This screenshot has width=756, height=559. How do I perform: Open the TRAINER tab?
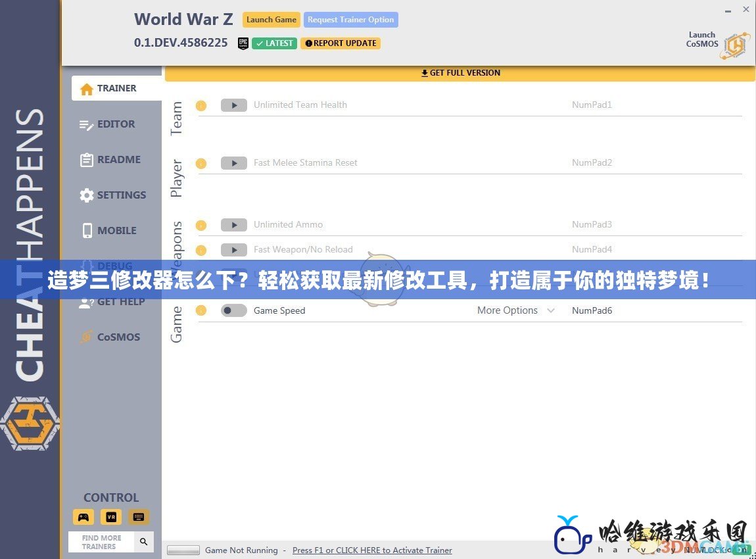click(x=116, y=88)
